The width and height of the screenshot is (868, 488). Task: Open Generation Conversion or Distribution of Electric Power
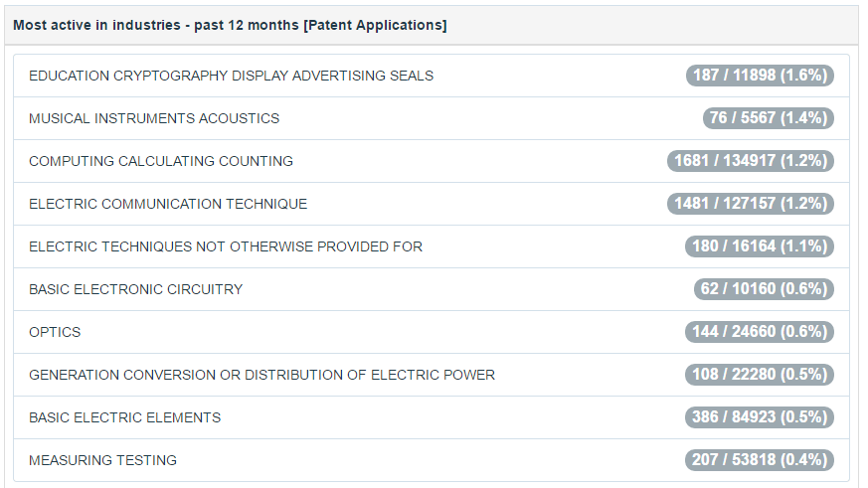pos(261,375)
